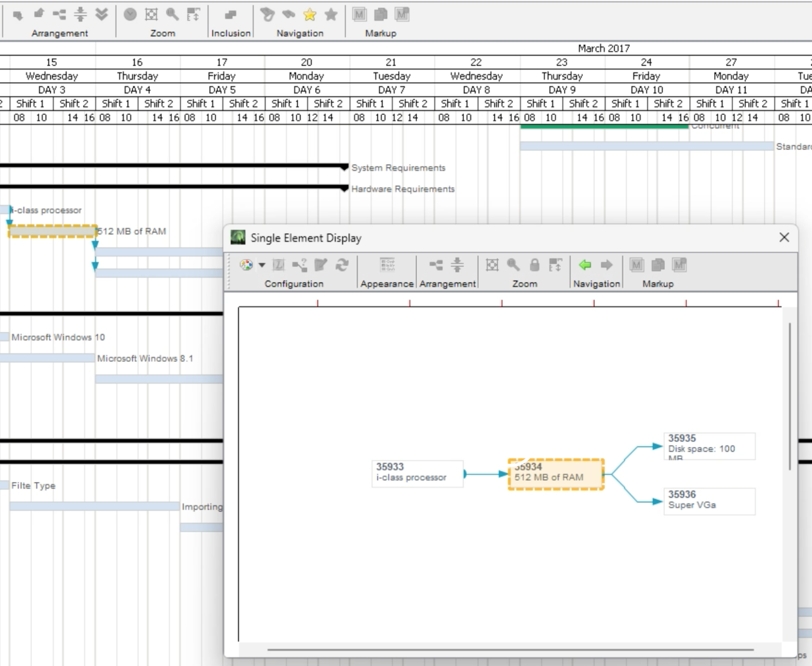Image resolution: width=812 pixels, height=666 pixels.
Task: Click the magnifier zoom icon in main toolbar
Action: coord(172,15)
